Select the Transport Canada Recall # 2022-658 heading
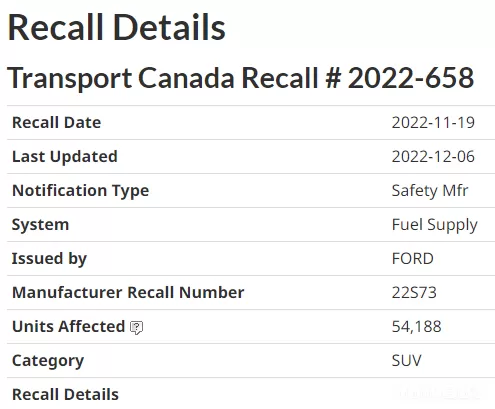Image resolution: width=495 pixels, height=409 pixels. tap(240, 78)
